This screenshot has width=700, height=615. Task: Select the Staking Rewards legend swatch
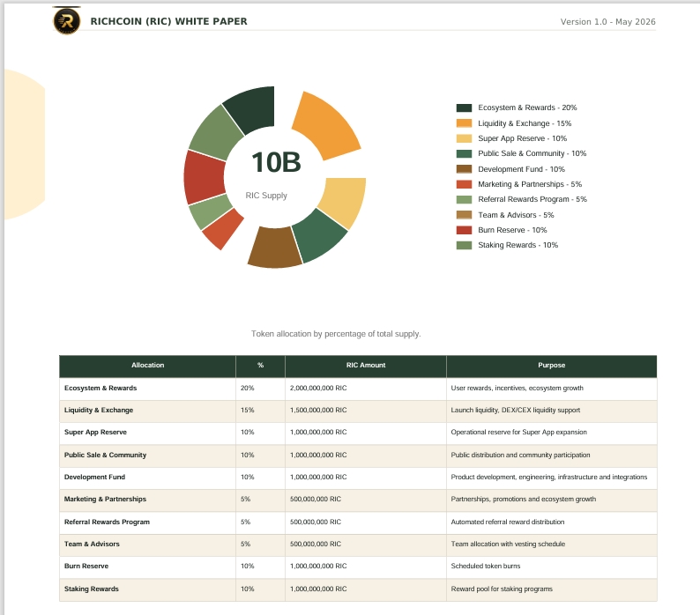[x=464, y=245]
